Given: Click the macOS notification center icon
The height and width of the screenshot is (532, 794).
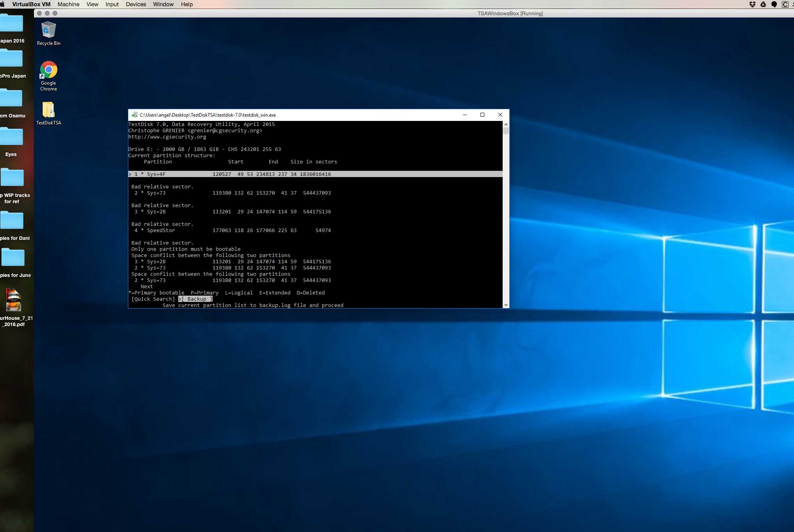Looking at the screenshot, I should [792, 4].
